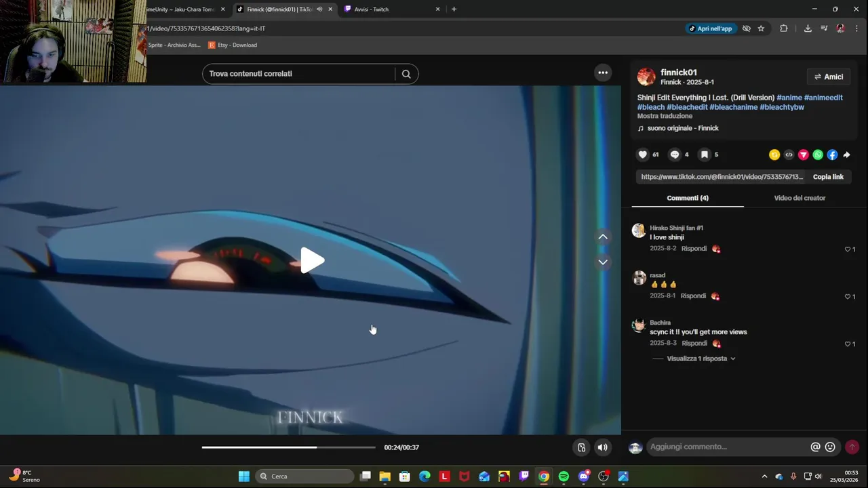Switch to Avvisi - Twitch tab

click(x=392, y=9)
